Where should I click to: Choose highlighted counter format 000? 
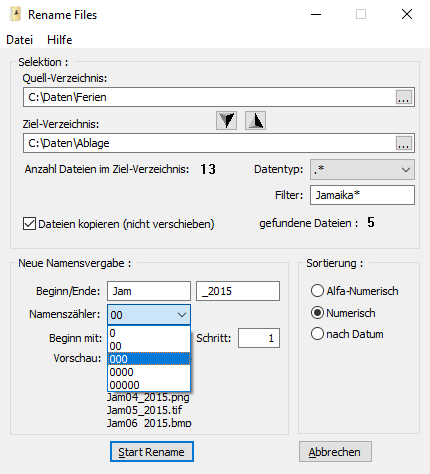[x=149, y=359]
